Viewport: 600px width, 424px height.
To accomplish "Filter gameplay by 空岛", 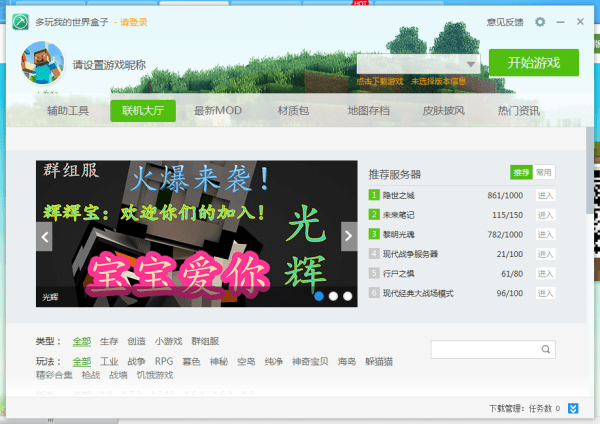I will [246, 361].
